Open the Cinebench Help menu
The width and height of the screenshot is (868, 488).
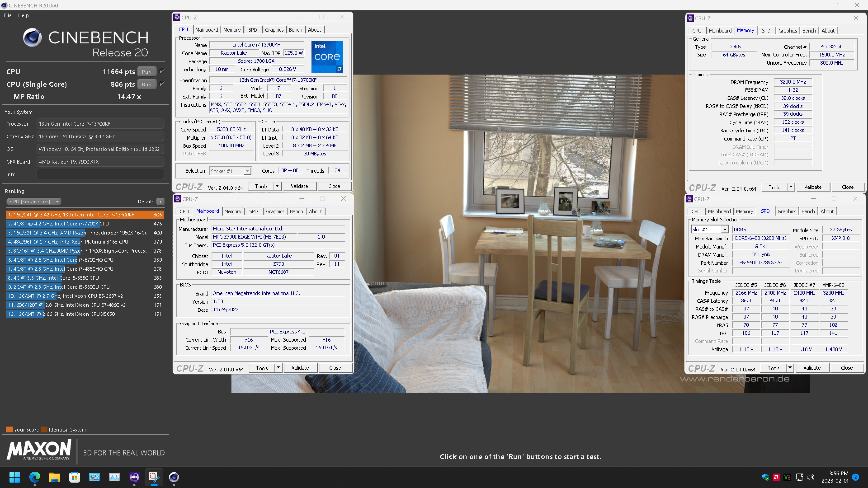[23, 16]
